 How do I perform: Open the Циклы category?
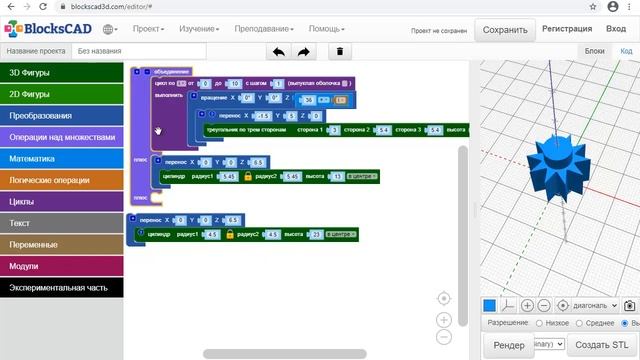[x=62, y=202]
